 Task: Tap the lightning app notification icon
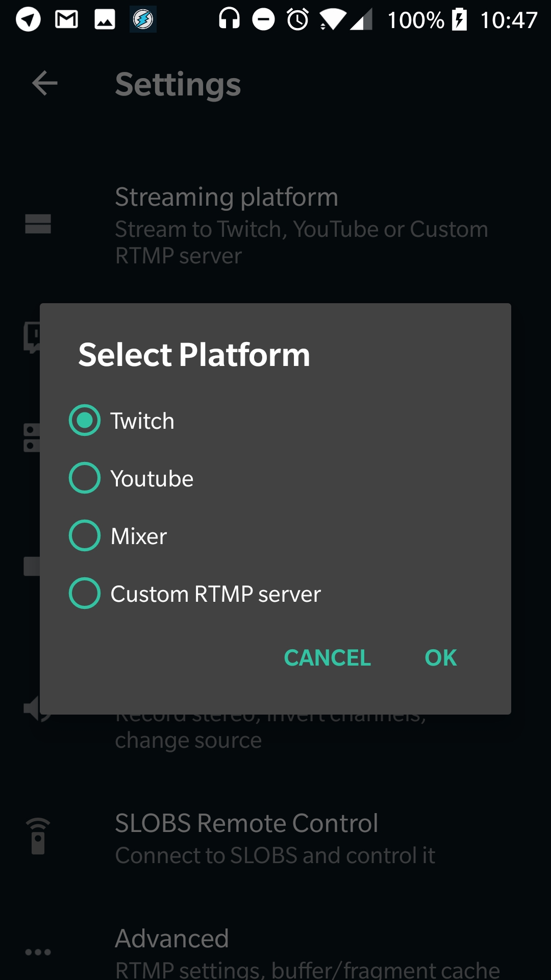[x=143, y=20]
